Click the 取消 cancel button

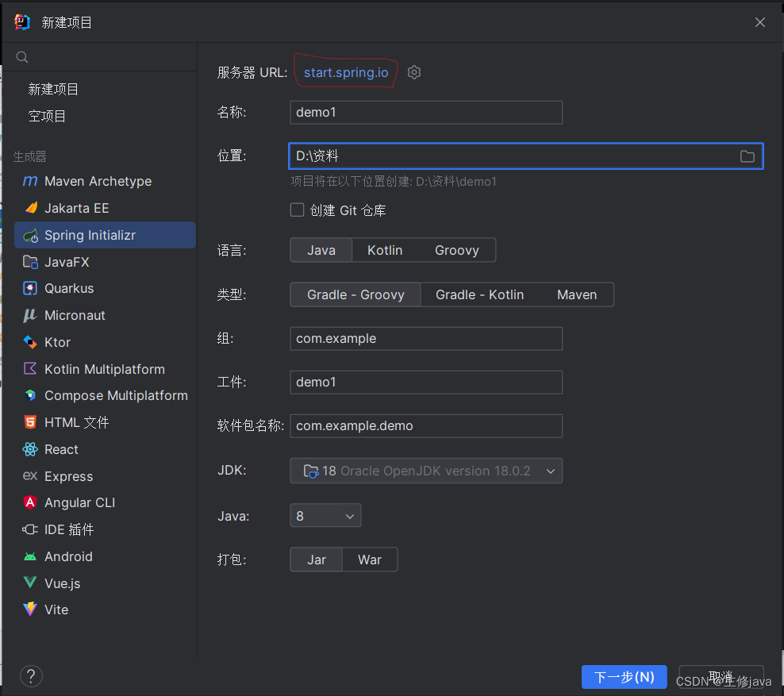721,677
